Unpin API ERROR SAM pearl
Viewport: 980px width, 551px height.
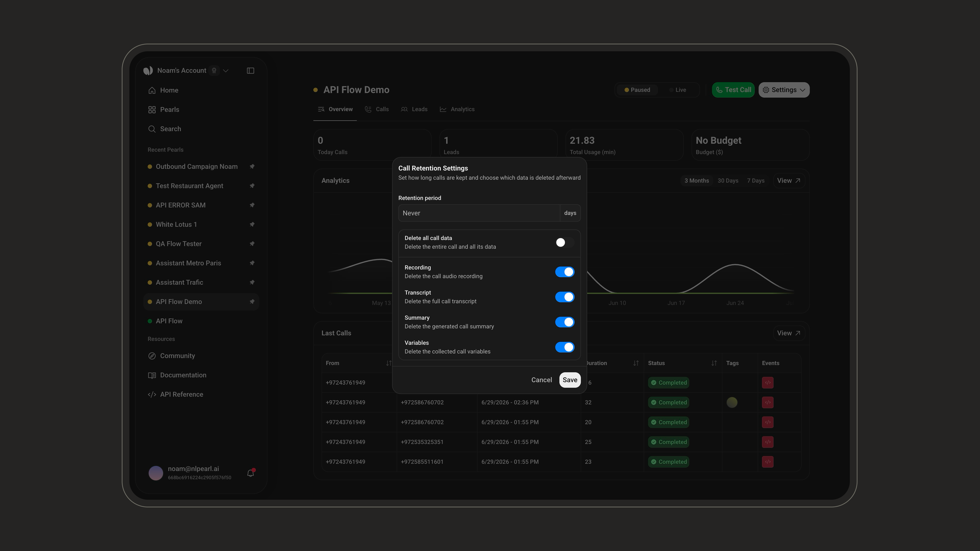(252, 205)
